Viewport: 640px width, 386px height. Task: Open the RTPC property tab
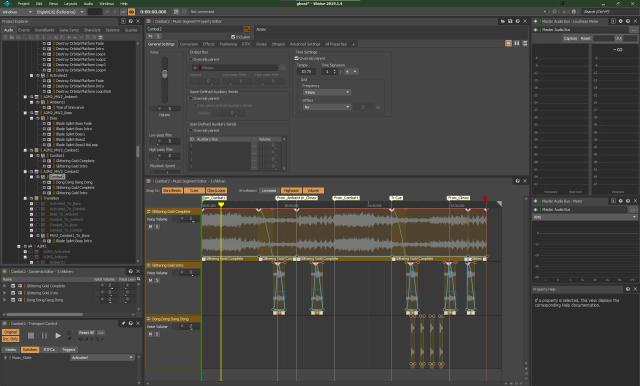click(246, 44)
